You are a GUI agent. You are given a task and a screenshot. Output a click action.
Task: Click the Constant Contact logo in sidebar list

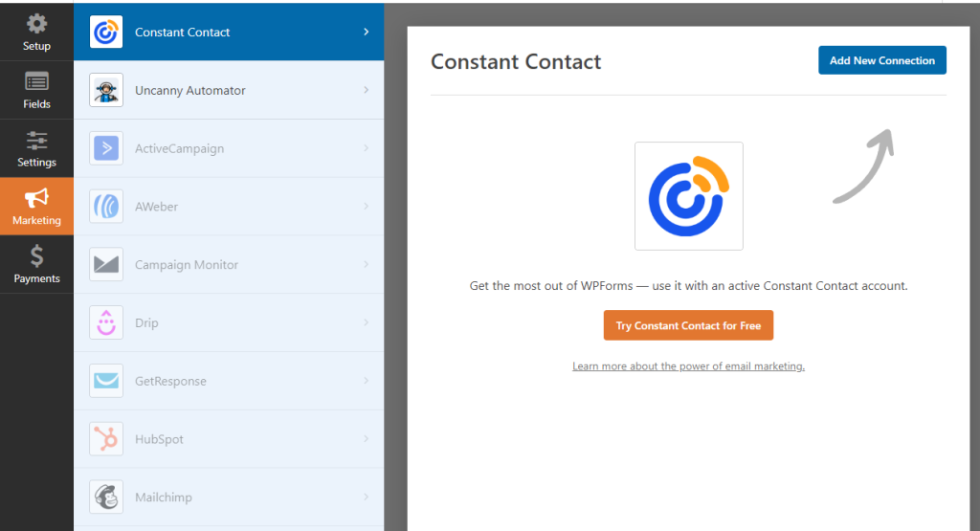pos(106,32)
